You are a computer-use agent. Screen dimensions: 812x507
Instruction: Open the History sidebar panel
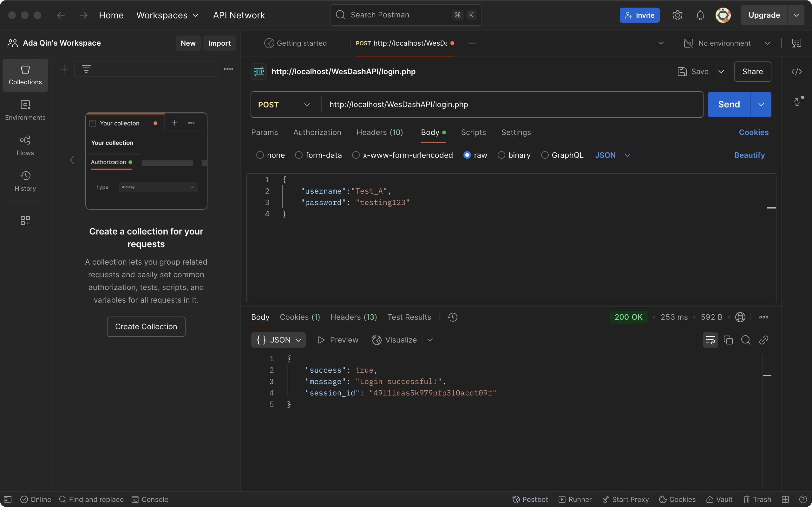click(x=25, y=181)
